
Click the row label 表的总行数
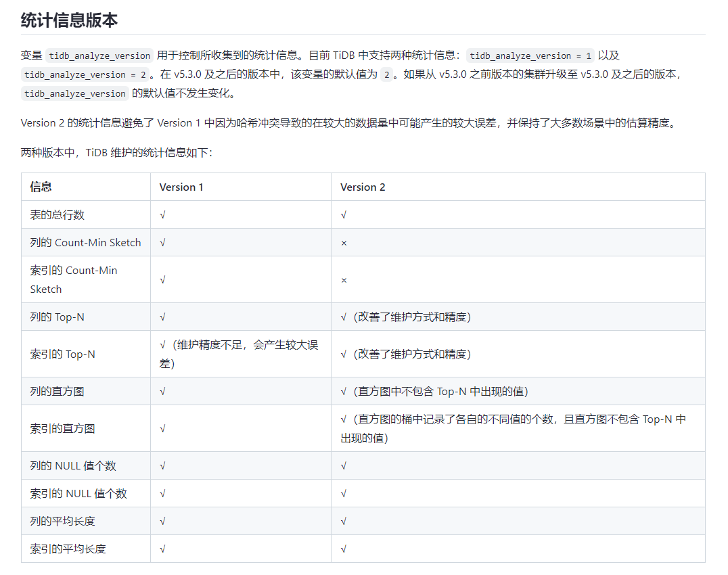click(57, 215)
